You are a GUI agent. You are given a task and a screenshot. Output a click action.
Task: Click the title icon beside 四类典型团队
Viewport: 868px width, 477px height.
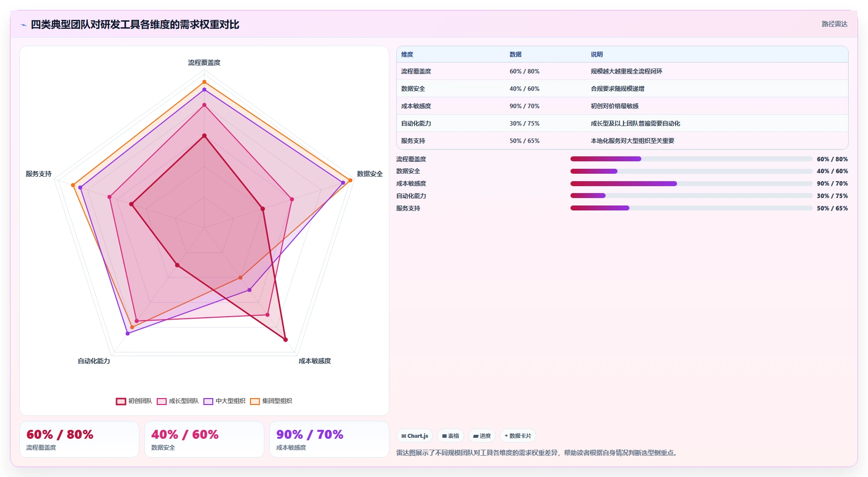(23, 25)
